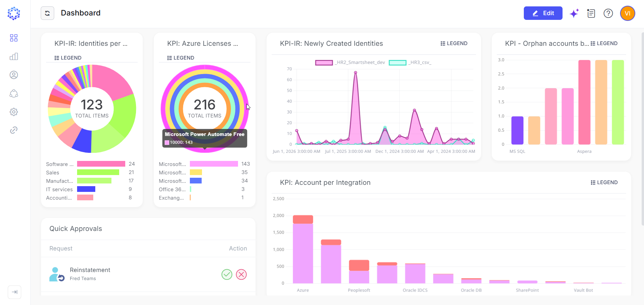
Task: Click the IT services blue legend bar
Action: pyautogui.click(x=86, y=189)
